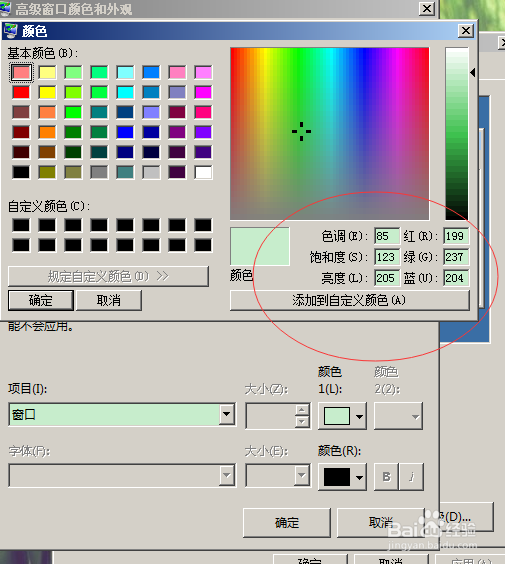505x564 pixels.
Task: Click 确定 in advanced appearance window
Action: click(287, 523)
